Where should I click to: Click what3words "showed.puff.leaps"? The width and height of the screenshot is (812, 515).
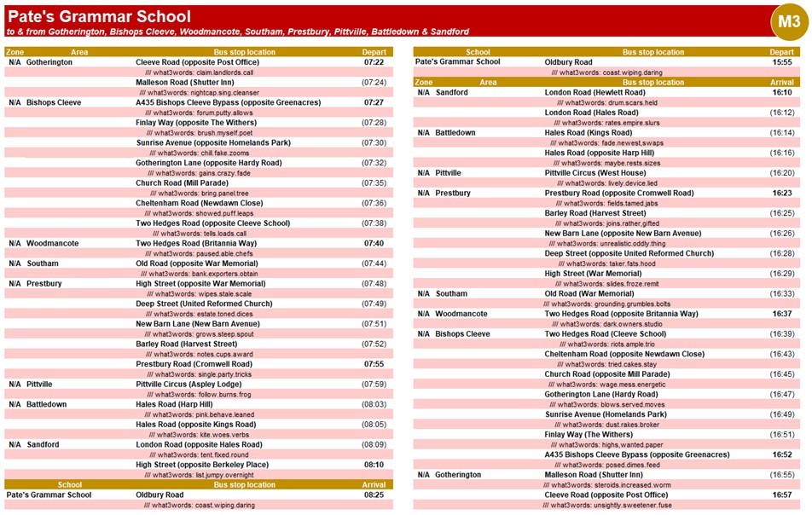coord(225,213)
